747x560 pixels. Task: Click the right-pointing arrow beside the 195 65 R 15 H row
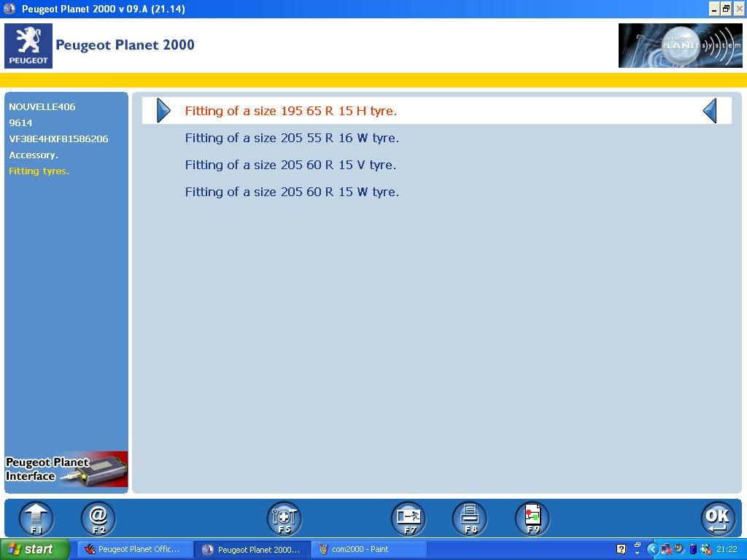[x=163, y=111]
